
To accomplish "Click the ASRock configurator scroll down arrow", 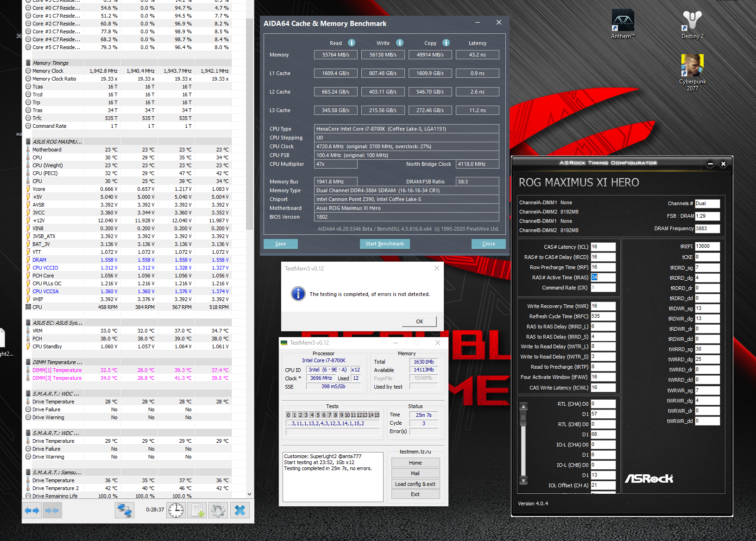I will tap(523, 480).
